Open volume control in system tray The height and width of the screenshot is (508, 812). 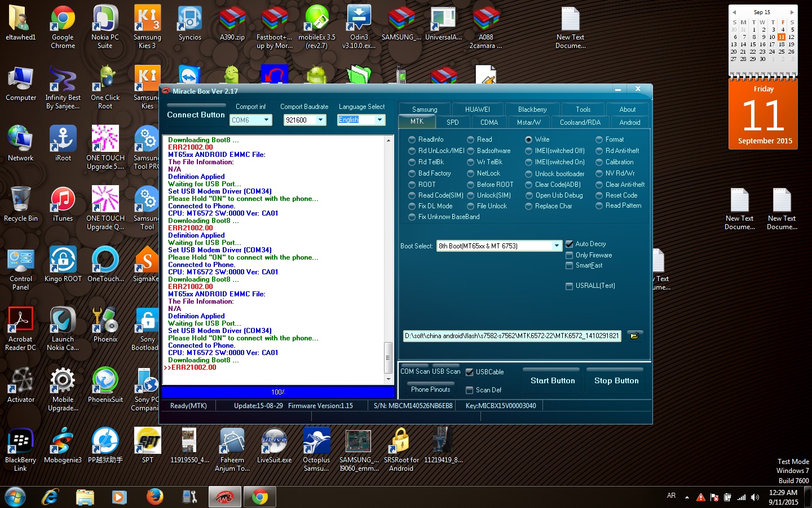pyautogui.click(x=755, y=497)
